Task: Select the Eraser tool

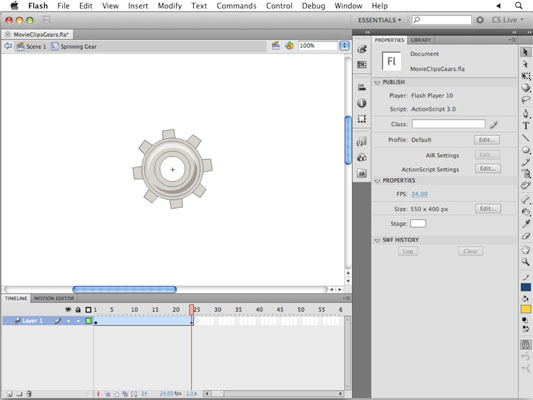Action: (x=526, y=236)
